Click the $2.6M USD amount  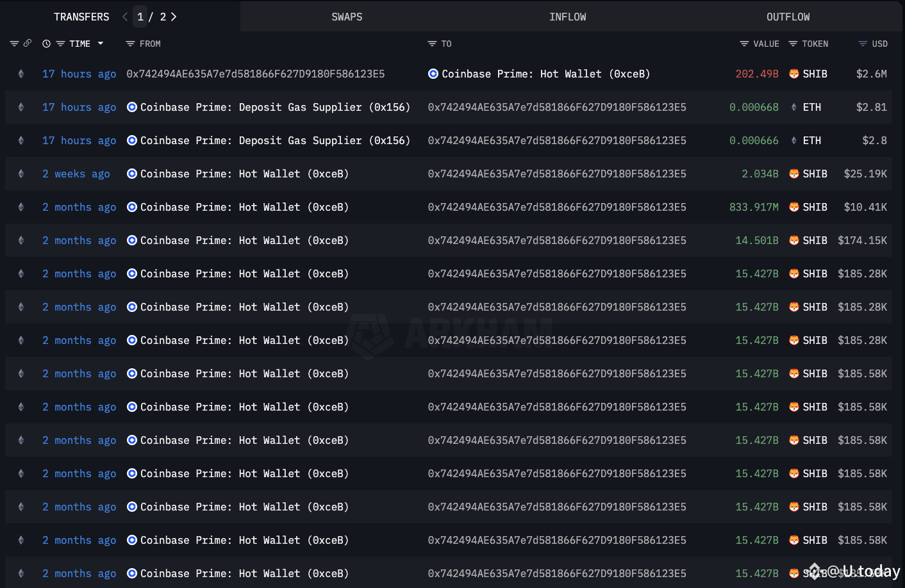[x=872, y=74]
